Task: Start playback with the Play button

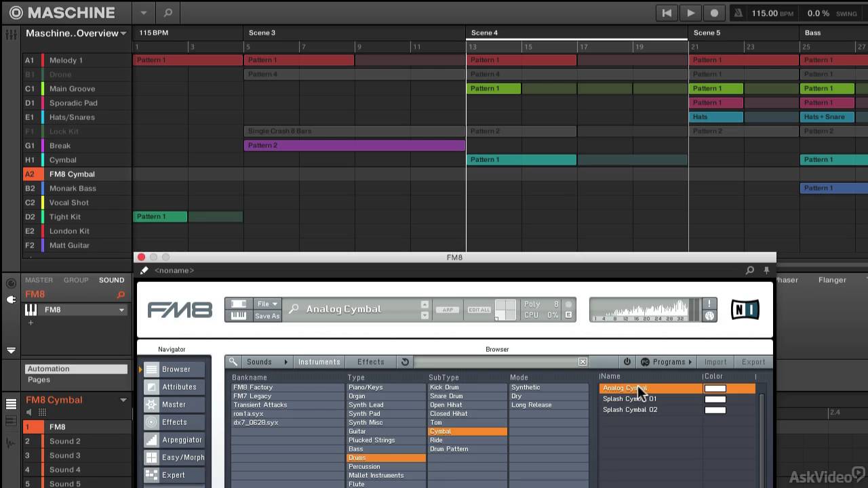Action: [690, 13]
